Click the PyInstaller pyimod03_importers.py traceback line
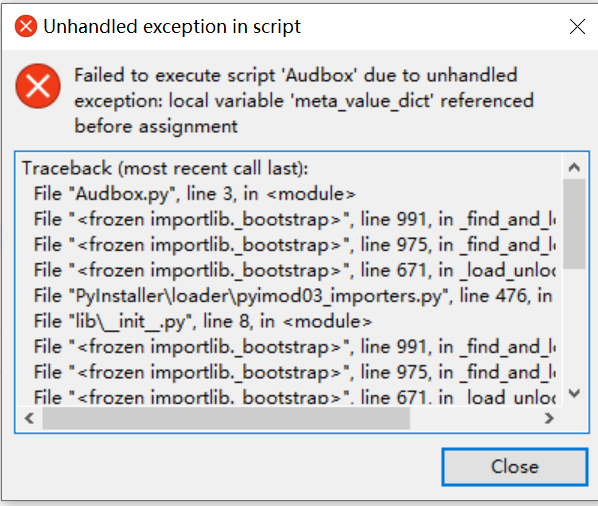The height and width of the screenshot is (506, 598). 293,296
